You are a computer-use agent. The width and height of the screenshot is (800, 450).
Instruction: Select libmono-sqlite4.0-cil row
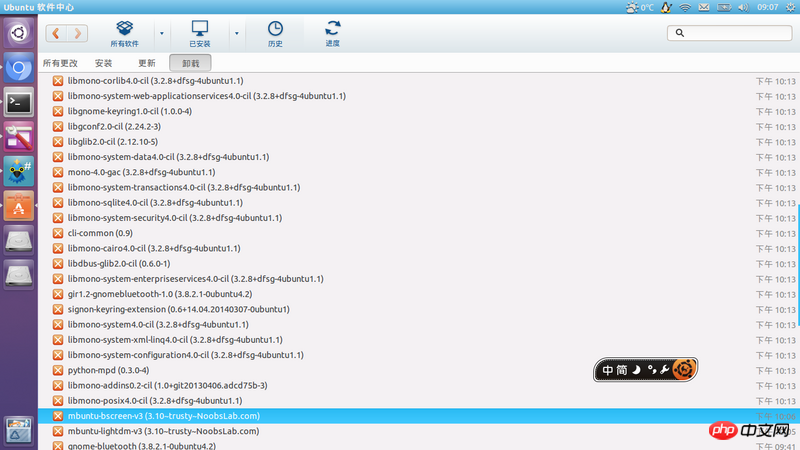tap(419, 203)
